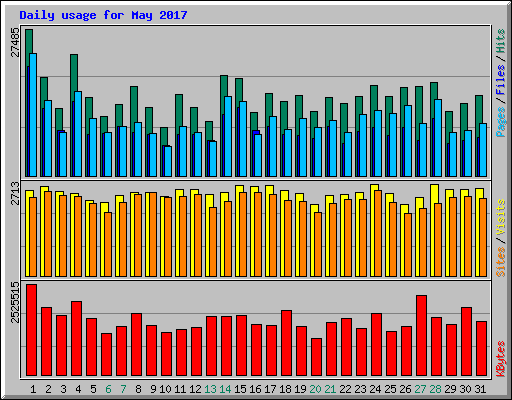Viewport: 512px width, 400px height.
Task: Click the red KBytes bar for day 30
Action: (x=467, y=342)
